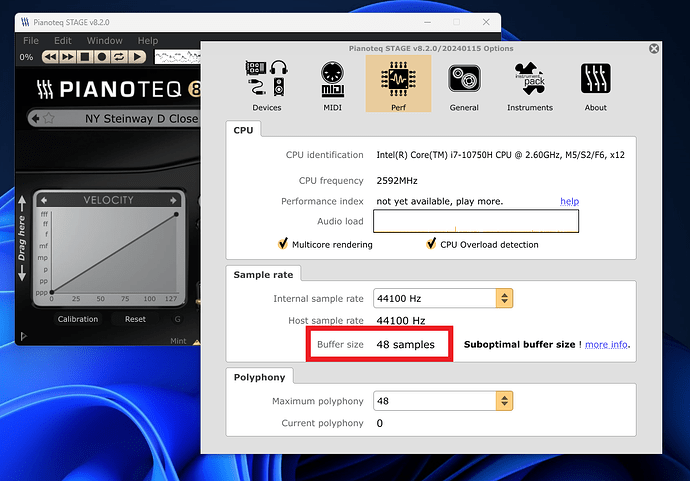
Task: Click the 2592MHz CPU frequency value
Action: [x=397, y=181]
